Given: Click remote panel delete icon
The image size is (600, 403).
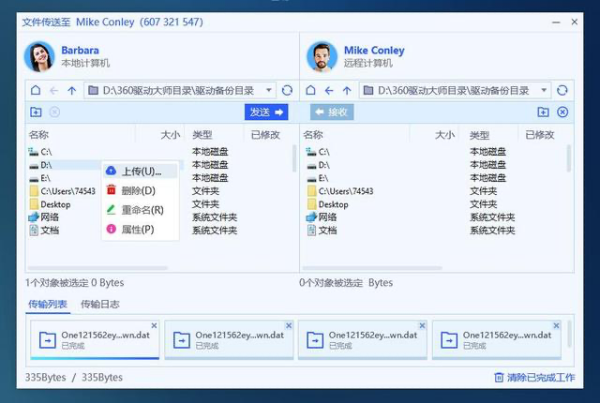Looking at the screenshot, I should pos(562,112).
